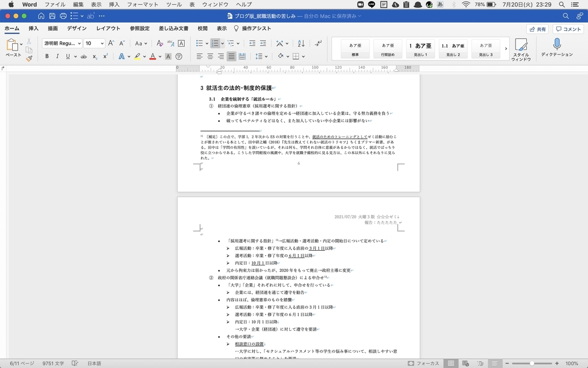Screen dimensions: 588x368
Task: Open the スタイル ウィンドウ styles pane
Action: [521, 50]
